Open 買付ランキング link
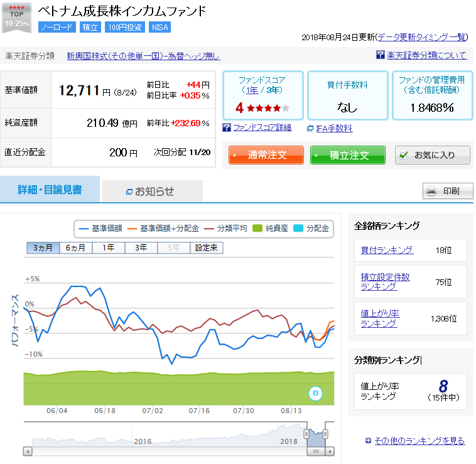 click(387, 250)
